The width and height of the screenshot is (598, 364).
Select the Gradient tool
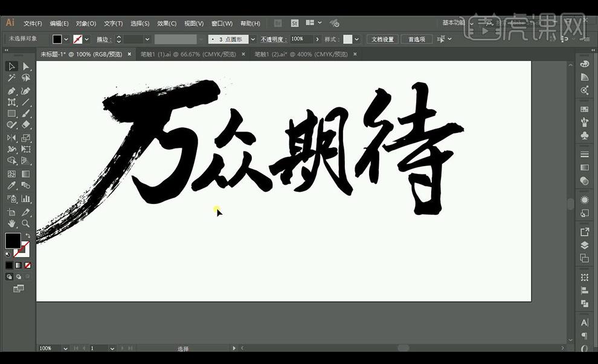(x=25, y=174)
